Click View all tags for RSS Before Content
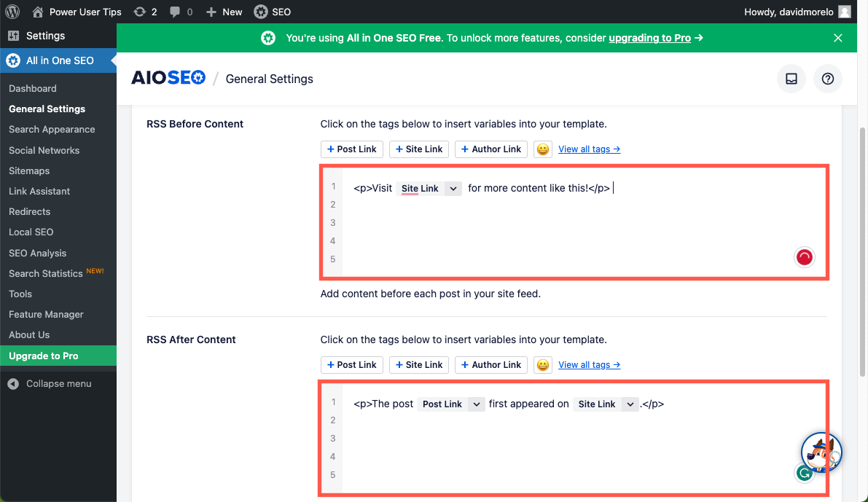 (589, 149)
